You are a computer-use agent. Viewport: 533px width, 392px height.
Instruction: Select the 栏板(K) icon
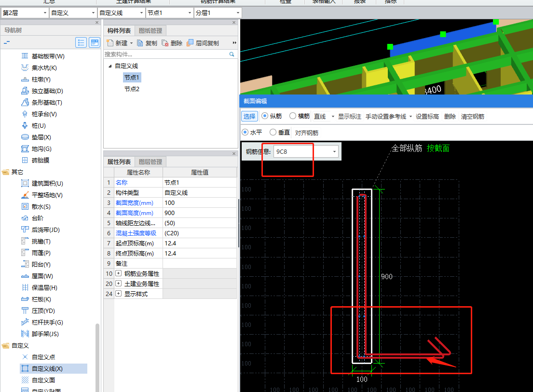tap(25, 299)
